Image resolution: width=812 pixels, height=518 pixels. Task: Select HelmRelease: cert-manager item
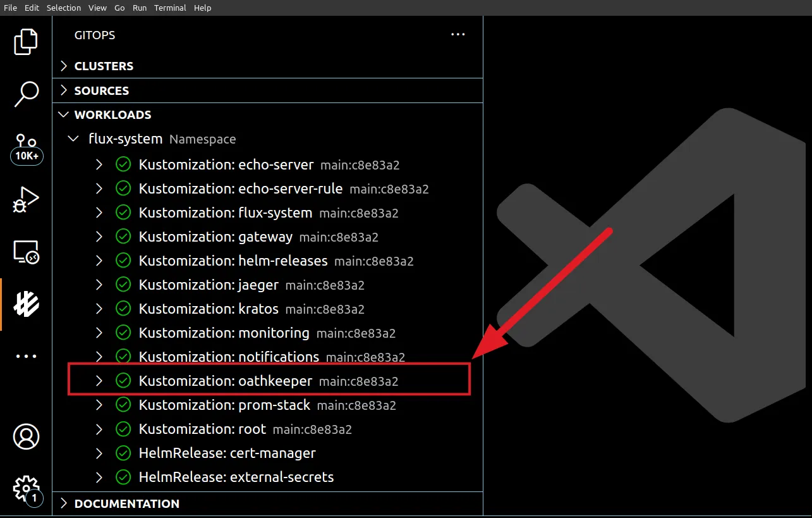227,453
